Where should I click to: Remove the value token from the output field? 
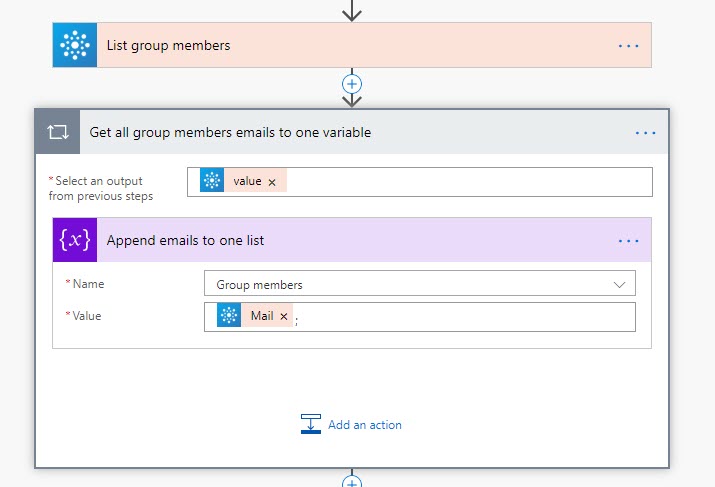point(272,182)
